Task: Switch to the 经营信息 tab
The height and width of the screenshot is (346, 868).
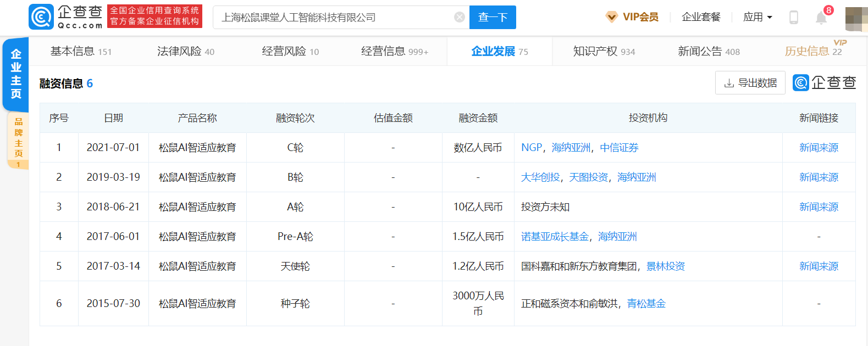Action: point(395,51)
